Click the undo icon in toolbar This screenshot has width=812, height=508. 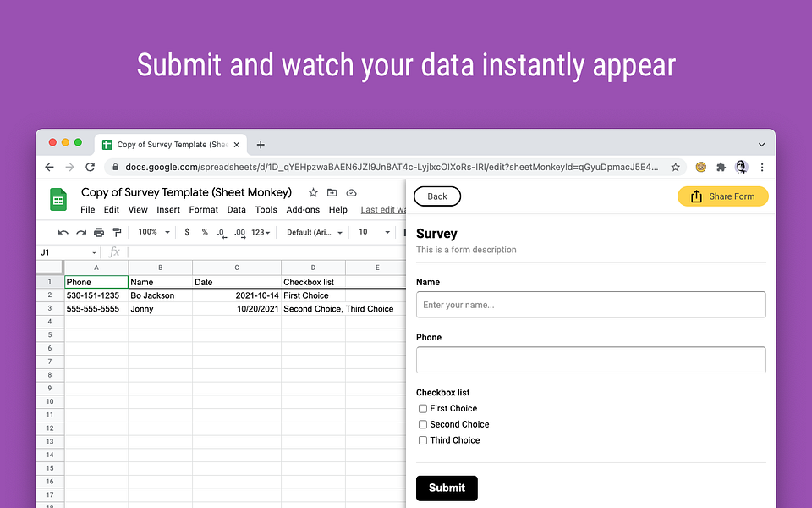tap(63, 232)
